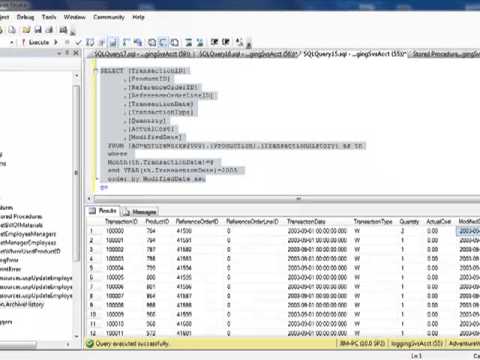Image resolution: width=480 pixels, height=360 pixels.
Task: Open Query Options from the toolbar
Action: (102, 42)
